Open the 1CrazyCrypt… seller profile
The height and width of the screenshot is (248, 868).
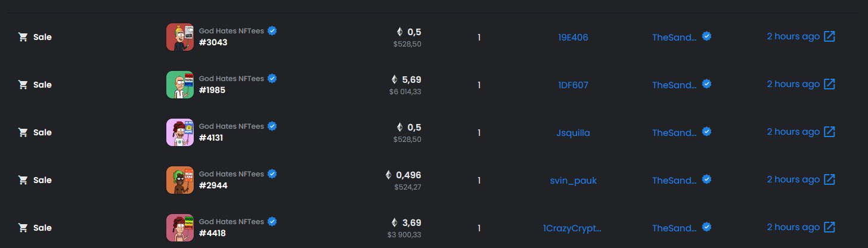572,228
